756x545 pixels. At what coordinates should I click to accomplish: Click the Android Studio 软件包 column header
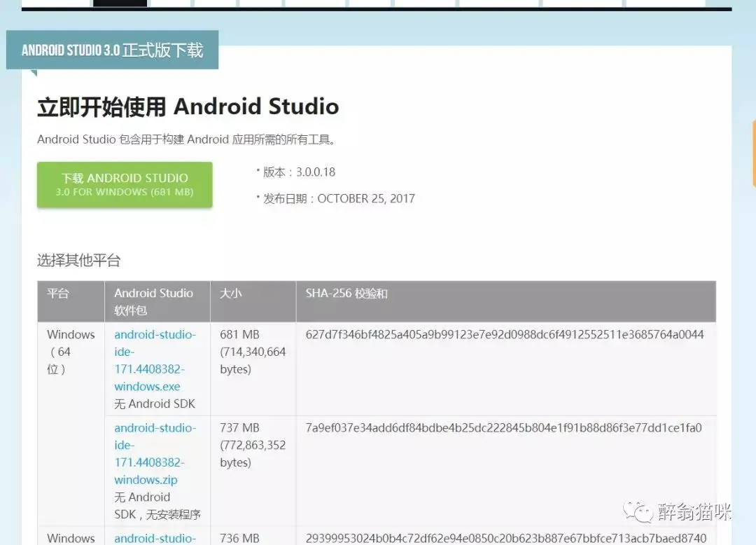pos(157,301)
